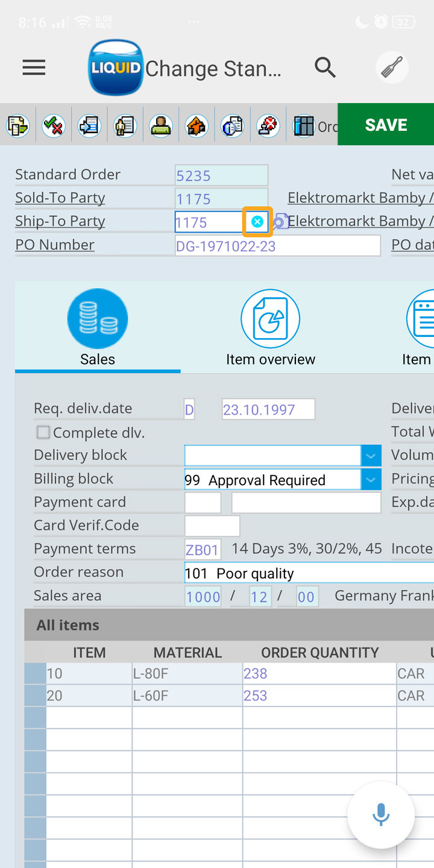Open the paintbrush design tool

point(392,68)
